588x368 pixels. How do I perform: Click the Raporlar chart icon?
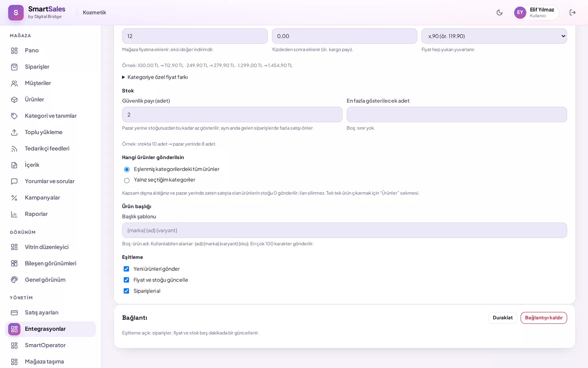(x=14, y=214)
